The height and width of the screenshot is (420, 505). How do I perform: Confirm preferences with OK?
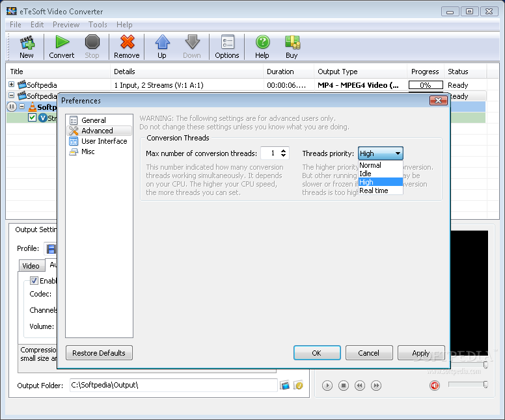(317, 353)
